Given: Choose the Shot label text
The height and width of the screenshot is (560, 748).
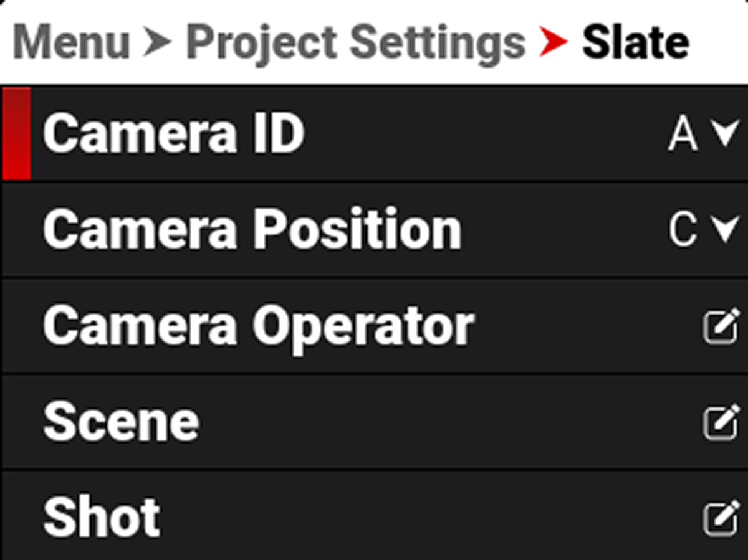Looking at the screenshot, I should pos(101,518).
